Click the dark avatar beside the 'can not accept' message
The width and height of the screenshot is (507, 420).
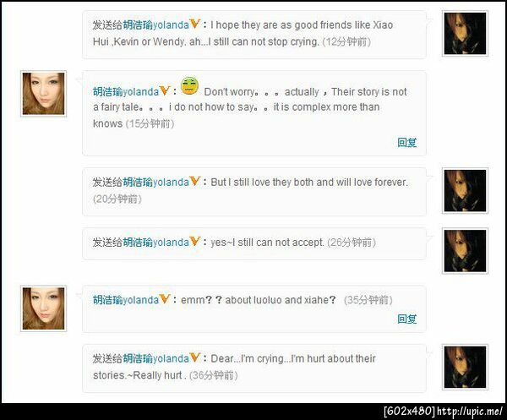[x=465, y=251]
